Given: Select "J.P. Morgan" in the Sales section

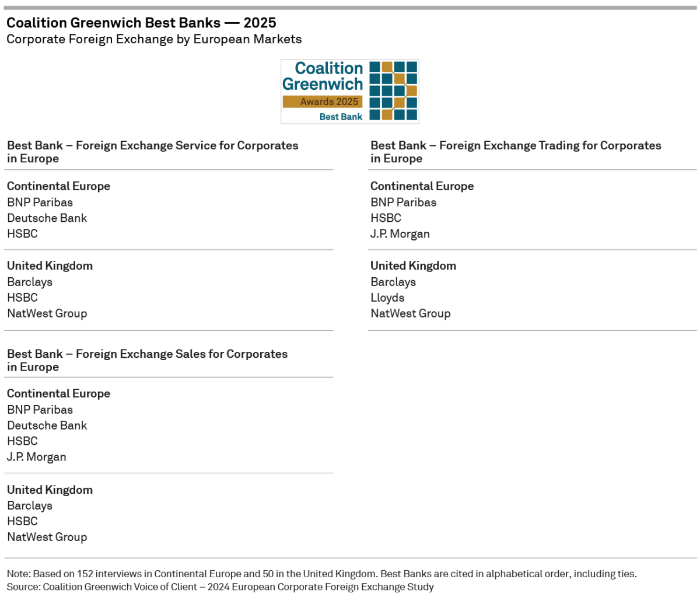Looking at the screenshot, I should pos(36,457).
